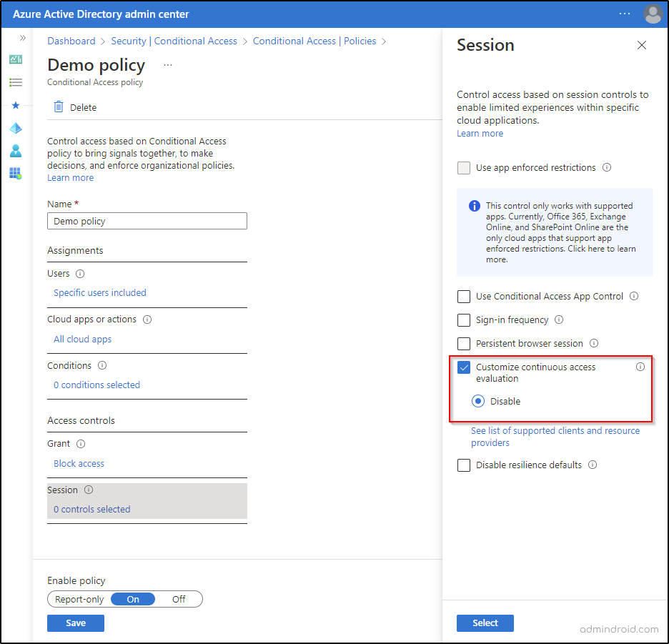Show the Grant info icon
669x644 pixels.
coord(81,444)
